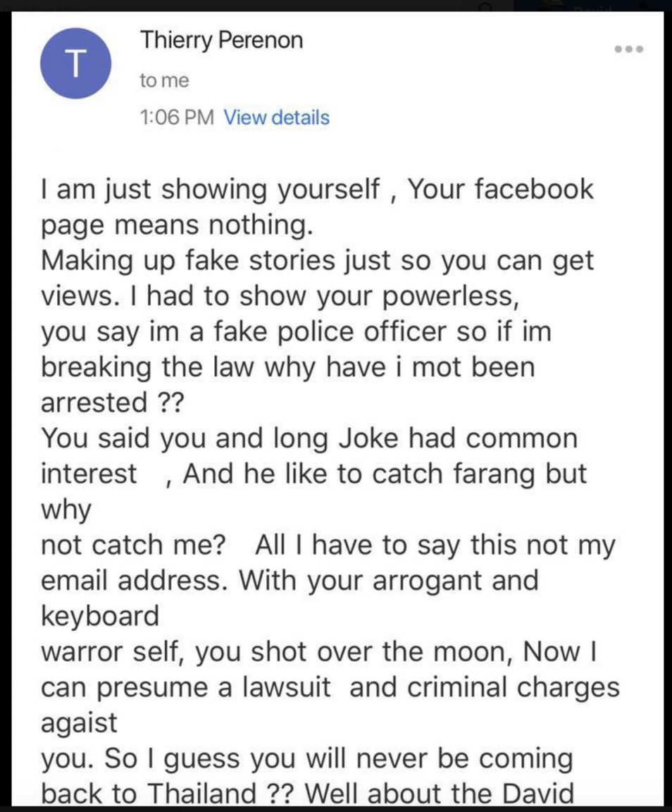Expand the "to me" recipient line

pyautogui.click(x=164, y=80)
